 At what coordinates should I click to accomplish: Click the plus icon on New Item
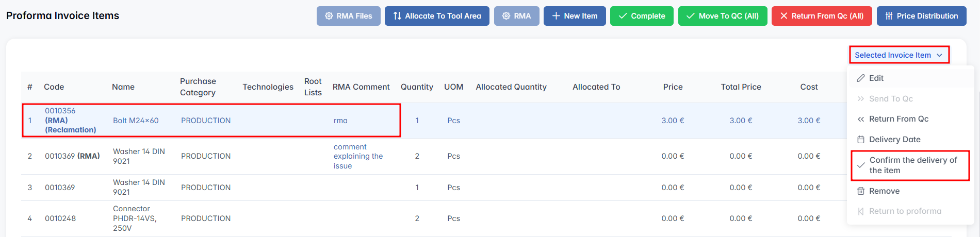[x=556, y=16]
